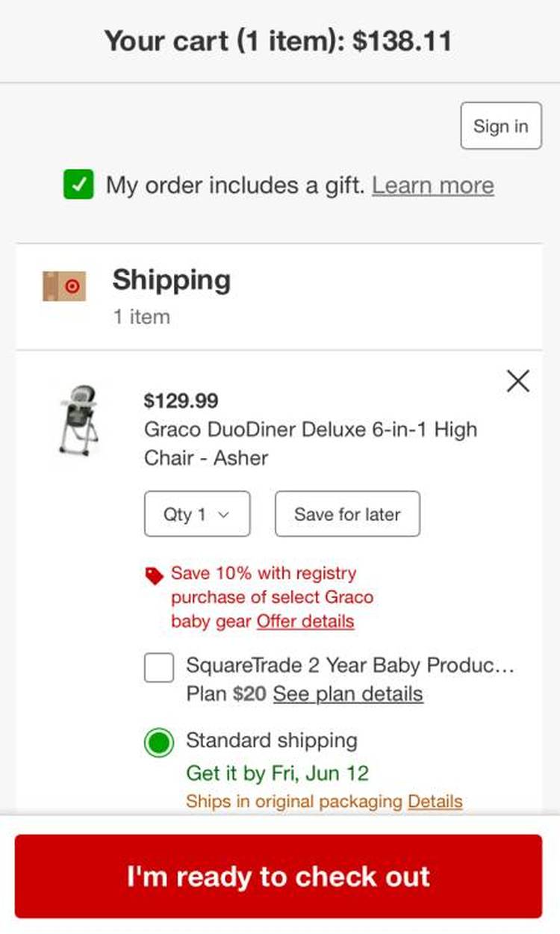Click the Target shipping box icon

click(64, 286)
